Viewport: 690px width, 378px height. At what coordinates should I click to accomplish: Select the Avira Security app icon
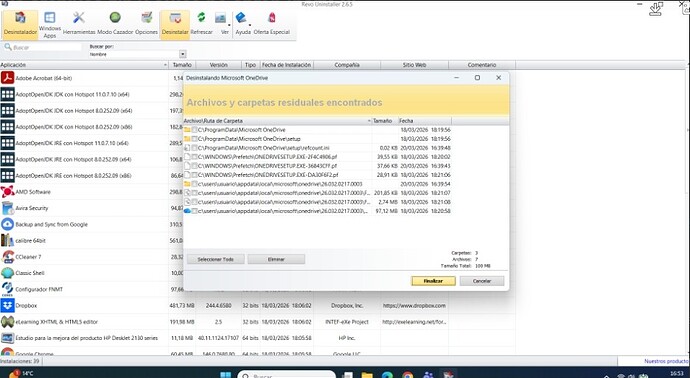coord(7,208)
